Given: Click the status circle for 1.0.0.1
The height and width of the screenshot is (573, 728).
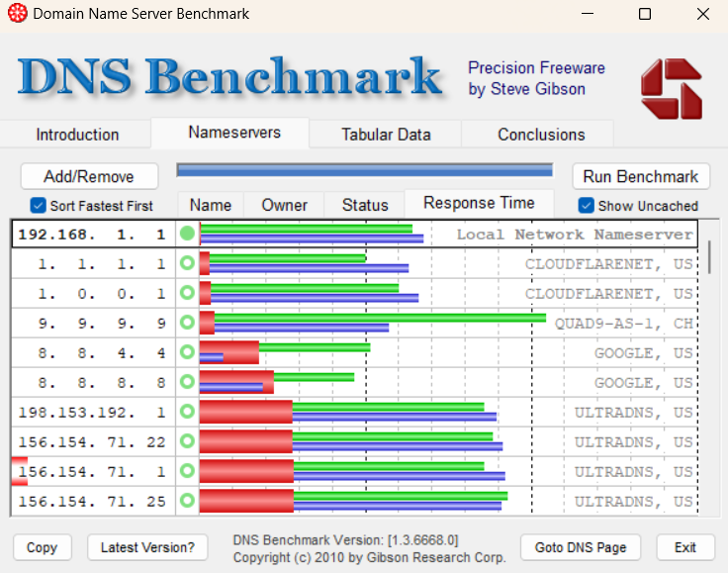Looking at the screenshot, I should [x=187, y=293].
